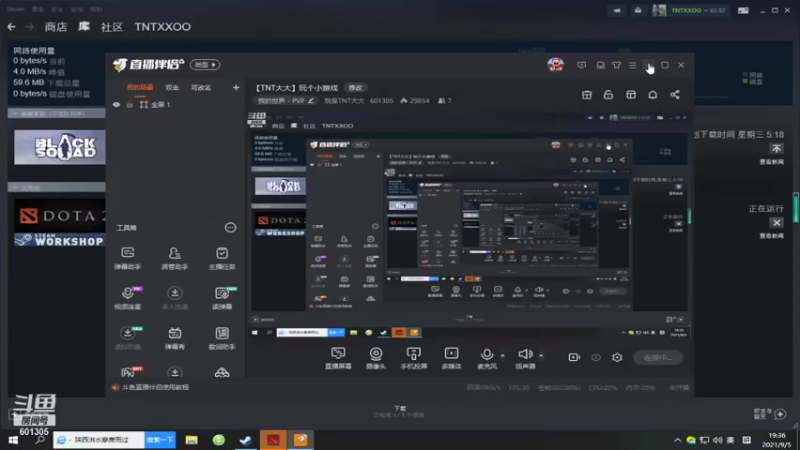Open Steam friends and chat button

pos(770,414)
